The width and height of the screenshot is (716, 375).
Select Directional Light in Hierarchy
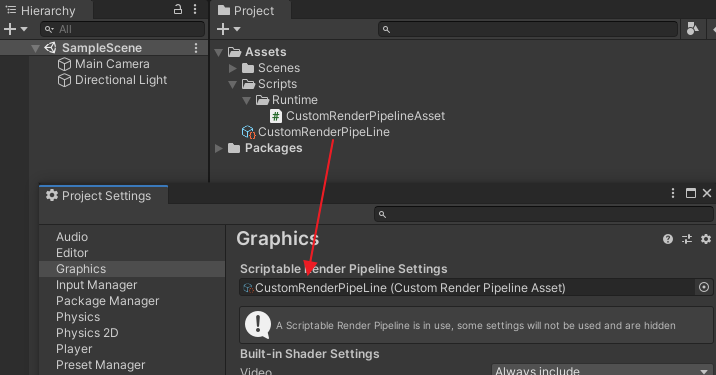(121, 80)
